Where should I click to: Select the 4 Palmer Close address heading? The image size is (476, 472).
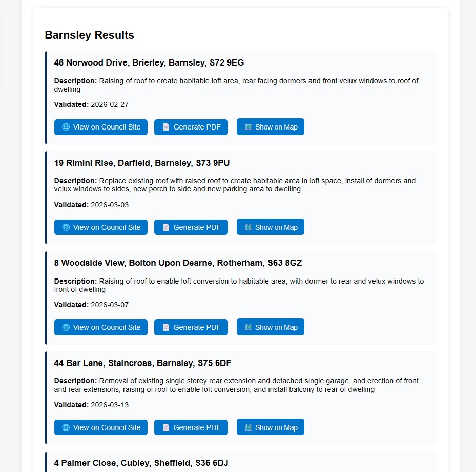140,462
